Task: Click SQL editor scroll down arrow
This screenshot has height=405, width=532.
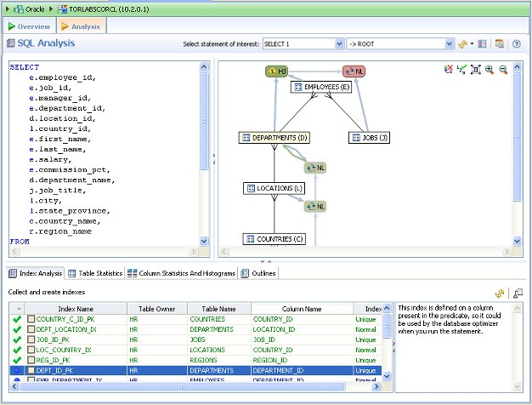Action: tap(204, 242)
